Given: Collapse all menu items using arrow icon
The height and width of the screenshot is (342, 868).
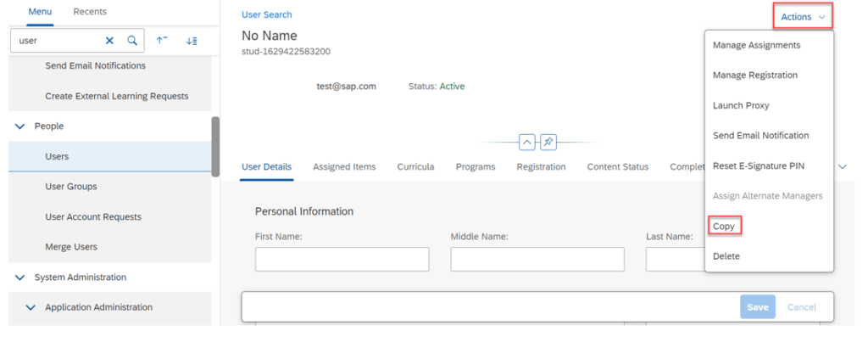Looking at the screenshot, I should (163, 40).
